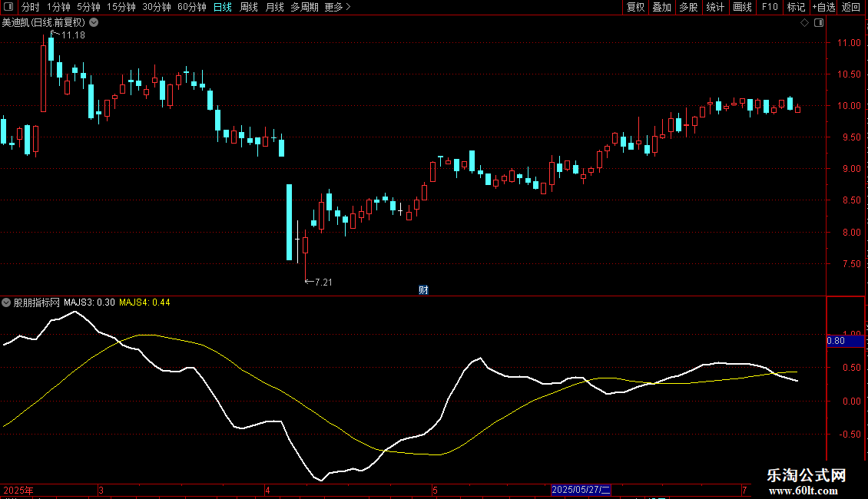The width and height of the screenshot is (868, 499).
Task: Add stock via +自选 button
Action: [823, 7]
